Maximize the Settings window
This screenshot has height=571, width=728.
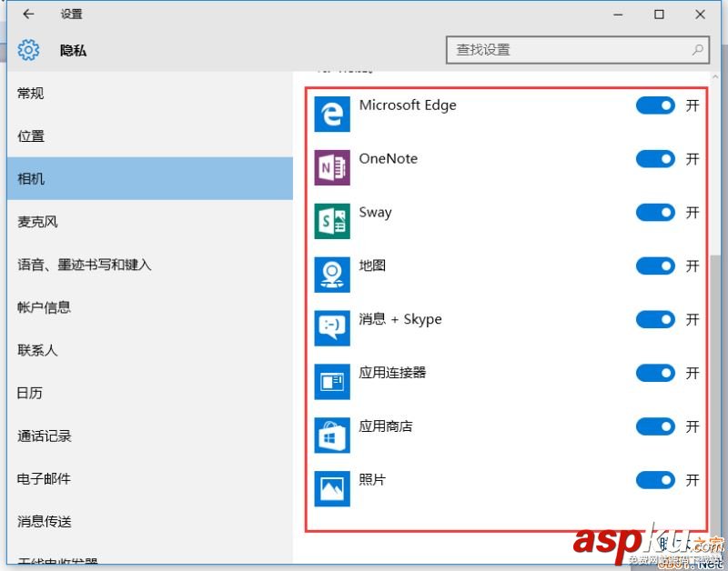point(659,15)
